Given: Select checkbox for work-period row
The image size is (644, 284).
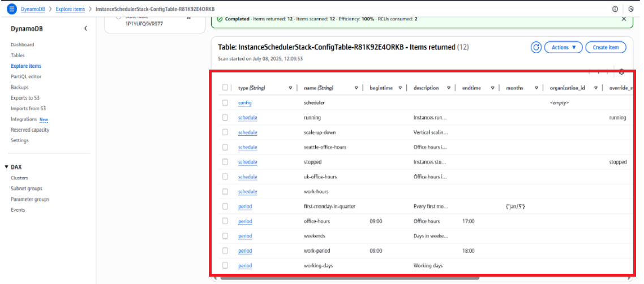Looking at the screenshot, I should (x=225, y=251).
